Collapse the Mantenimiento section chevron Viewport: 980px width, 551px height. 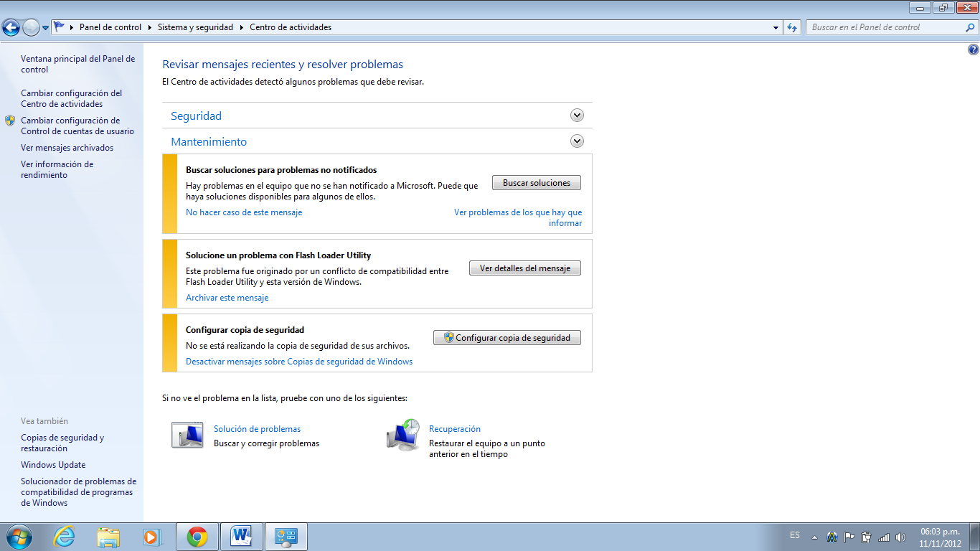pyautogui.click(x=577, y=141)
